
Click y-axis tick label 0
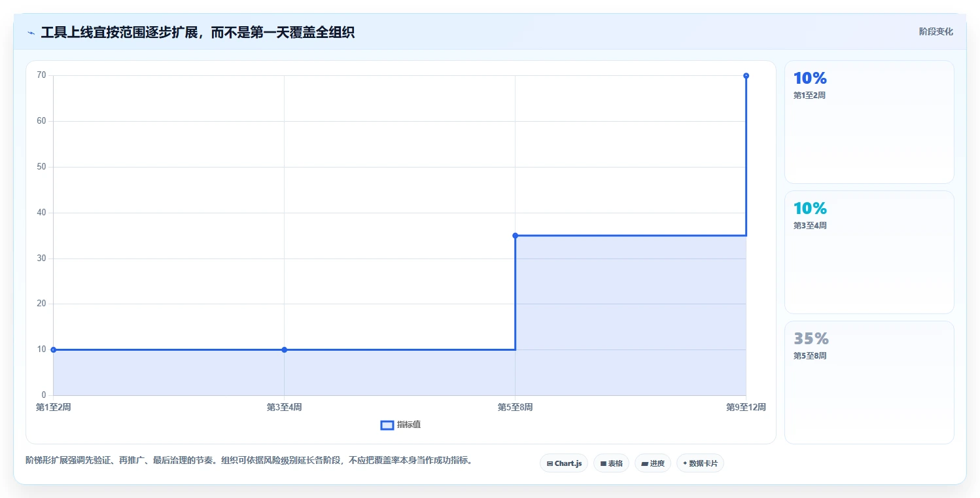[x=44, y=395]
